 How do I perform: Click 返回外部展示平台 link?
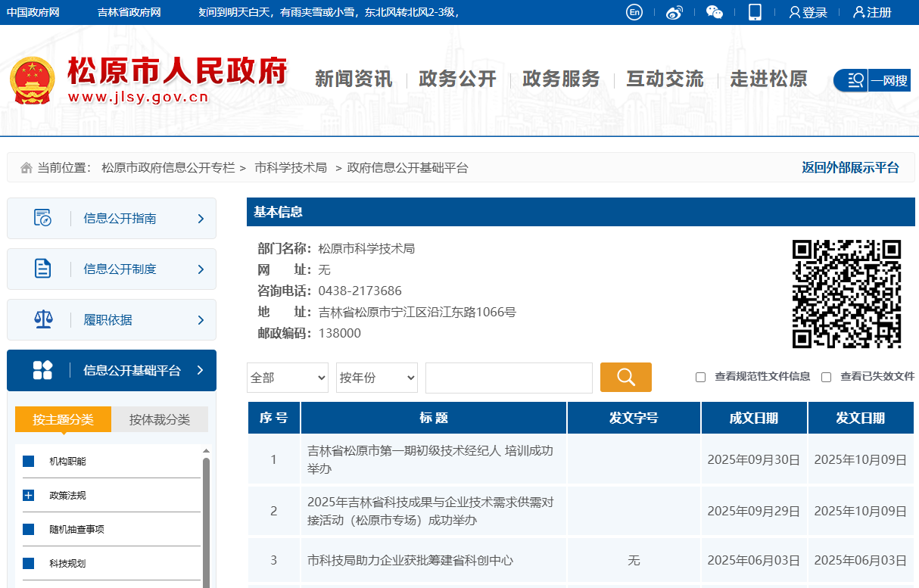(x=850, y=168)
